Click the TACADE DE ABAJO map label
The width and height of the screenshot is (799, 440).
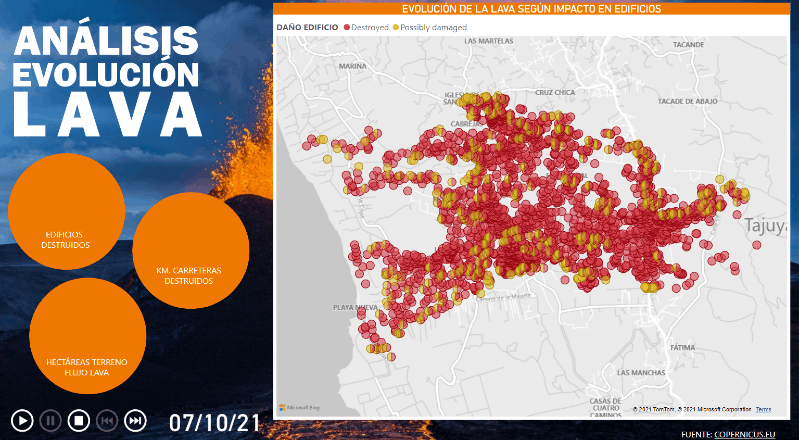coord(687,101)
